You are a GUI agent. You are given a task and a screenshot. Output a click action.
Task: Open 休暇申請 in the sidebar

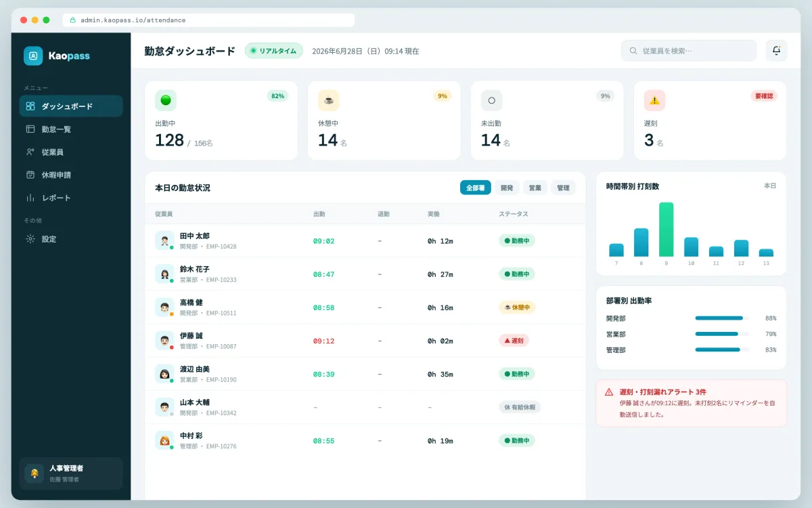click(71, 175)
